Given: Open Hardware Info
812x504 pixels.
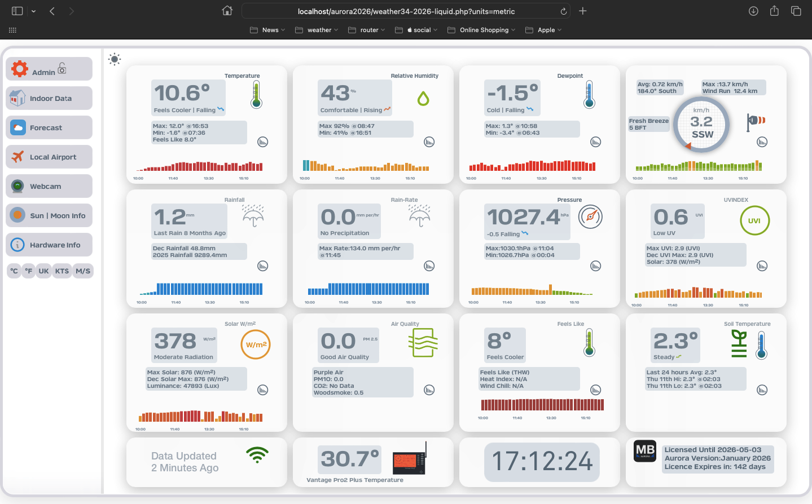Looking at the screenshot, I should [49, 245].
